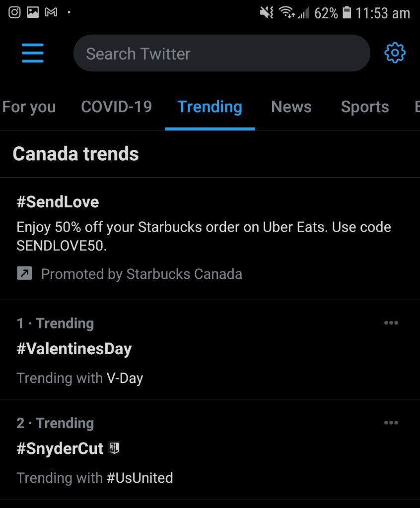Switch to the COVID-19 tab
This screenshot has height=508, width=420.
pos(117,107)
